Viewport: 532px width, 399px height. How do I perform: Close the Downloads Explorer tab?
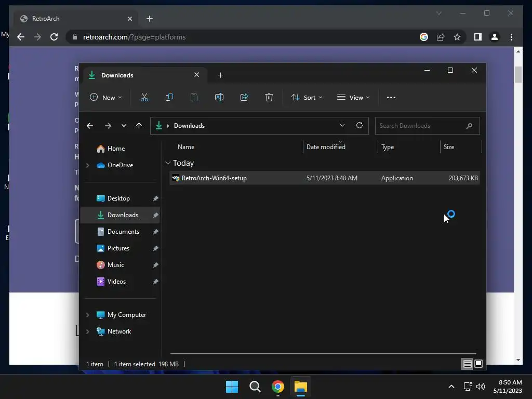[197, 75]
